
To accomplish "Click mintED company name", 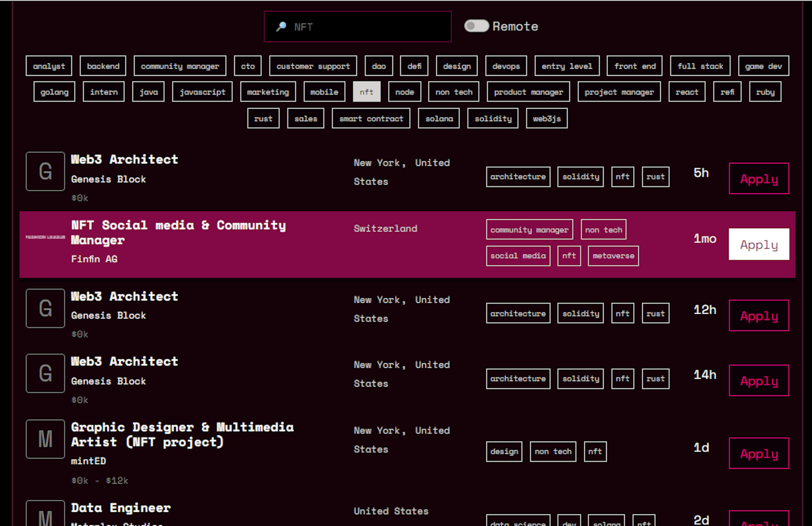I will (x=88, y=461).
